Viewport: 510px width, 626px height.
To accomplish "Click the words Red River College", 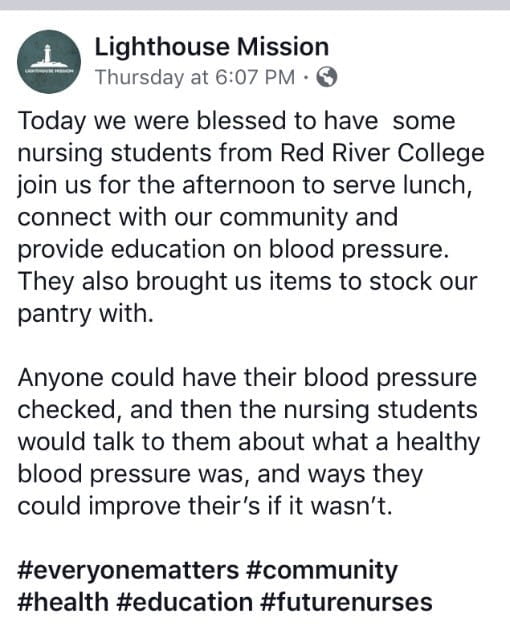I will coord(382,153).
